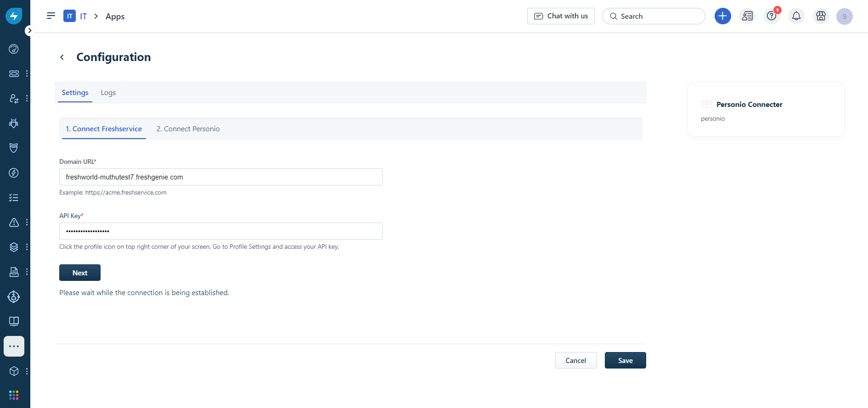The width and height of the screenshot is (868, 408).
Task: Switch to the Logs tab
Action: pos(108,93)
